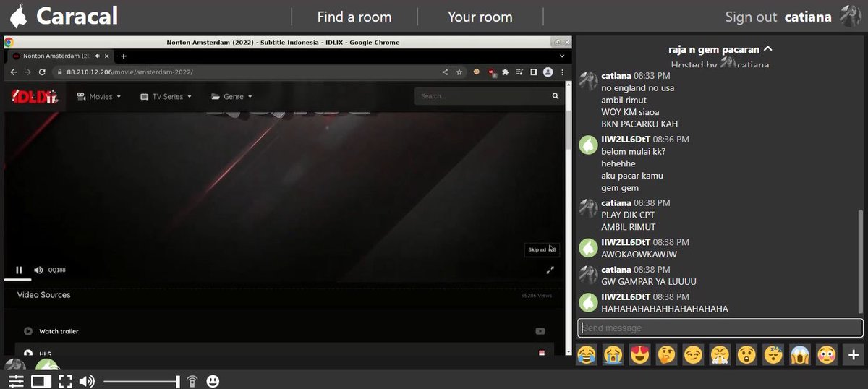Send the heart-eyes emoji reaction
The width and height of the screenshot is (868, 389).
tap(640, 355)
